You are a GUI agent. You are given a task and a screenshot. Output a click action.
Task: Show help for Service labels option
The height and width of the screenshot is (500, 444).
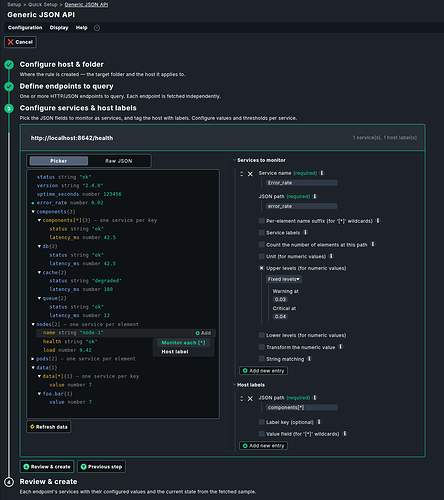point(305,232)
